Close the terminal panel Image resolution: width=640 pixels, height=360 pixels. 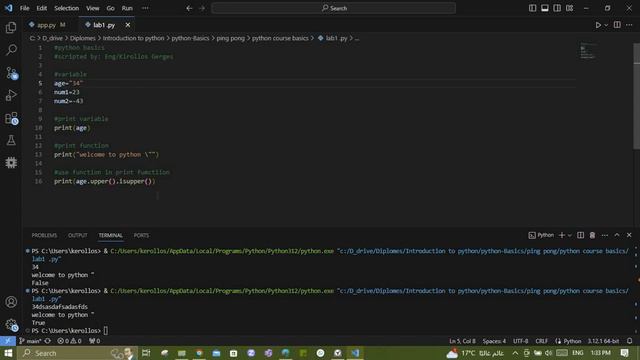click(x=629, y=235)
